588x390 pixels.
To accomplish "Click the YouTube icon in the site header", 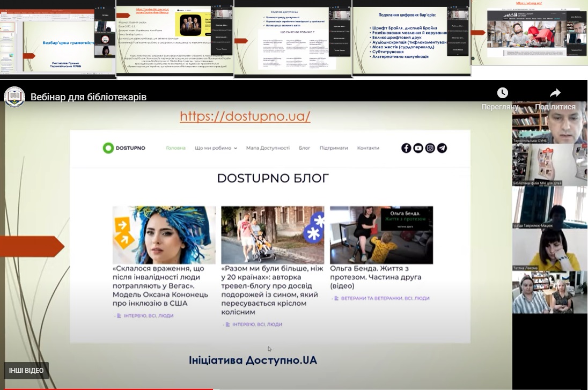I will (418, 148).
